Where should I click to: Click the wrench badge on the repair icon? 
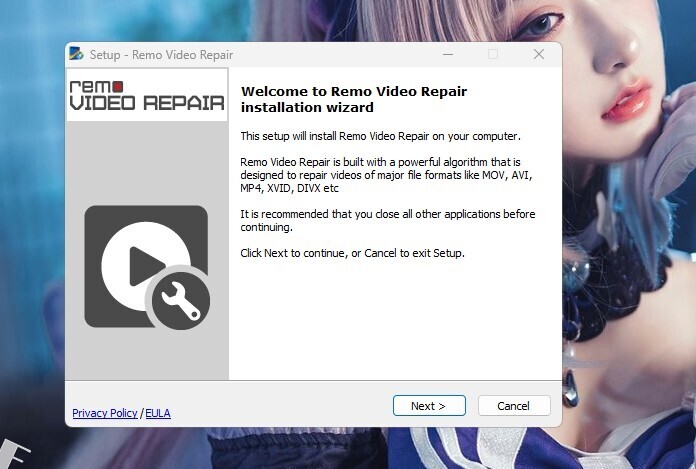pos(180,300)
